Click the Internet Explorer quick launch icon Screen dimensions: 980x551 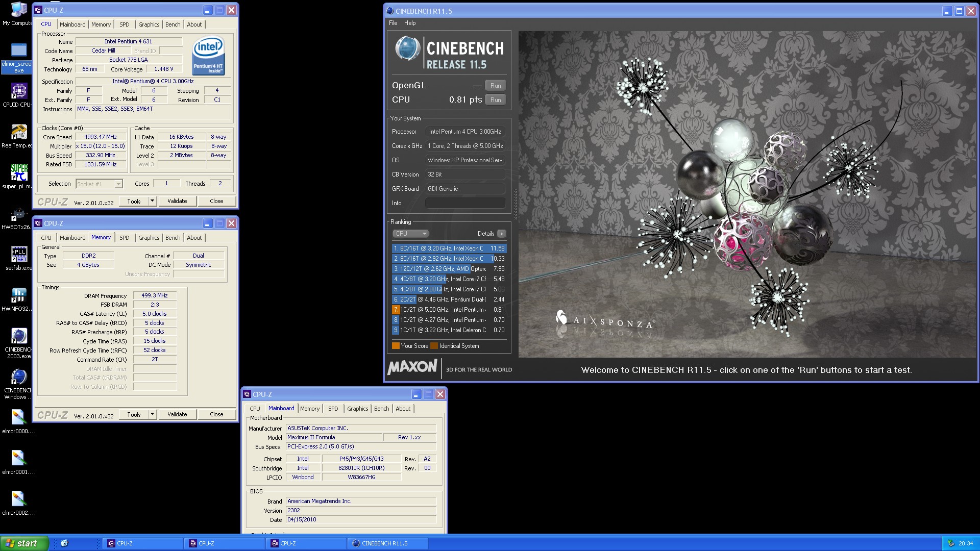[x=64, y=543]
